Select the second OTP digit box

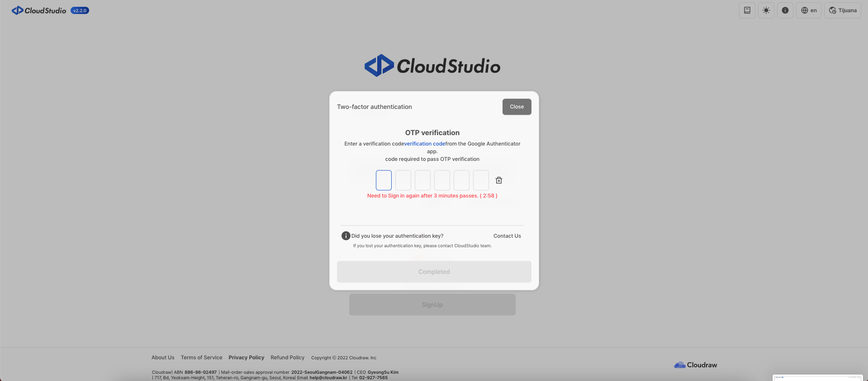click(403, 180)
